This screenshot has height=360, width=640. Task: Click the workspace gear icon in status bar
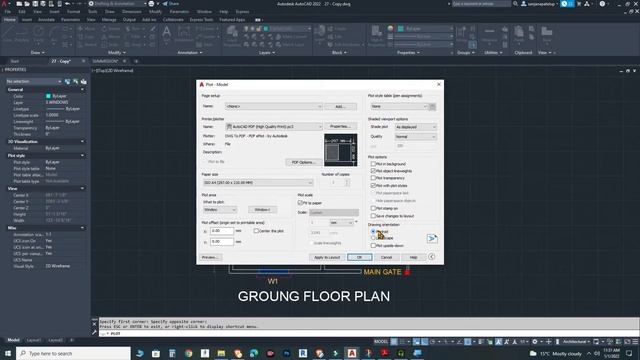coord(535,342)
